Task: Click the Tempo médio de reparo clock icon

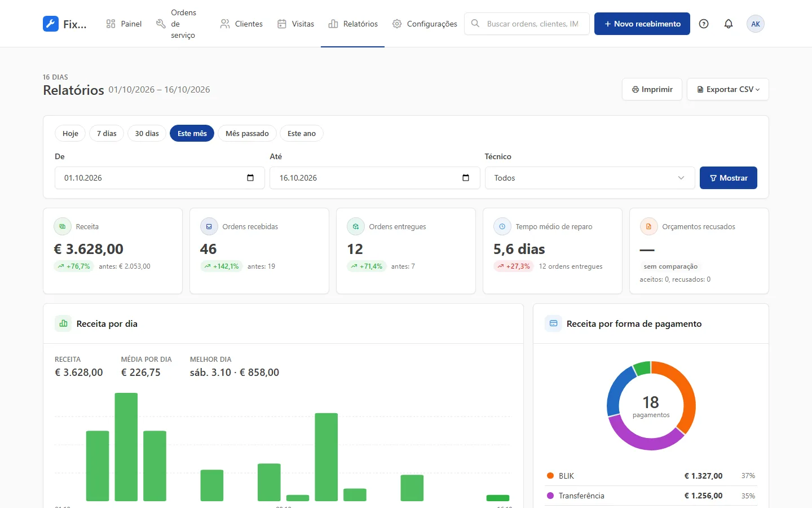Action: 502,226
